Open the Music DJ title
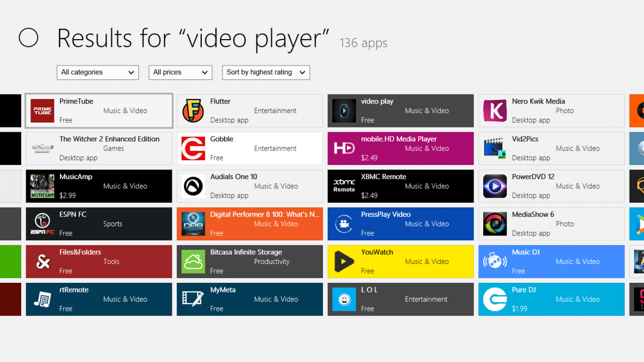This screenshot has width=644, height=362. [x=526, y=252]
